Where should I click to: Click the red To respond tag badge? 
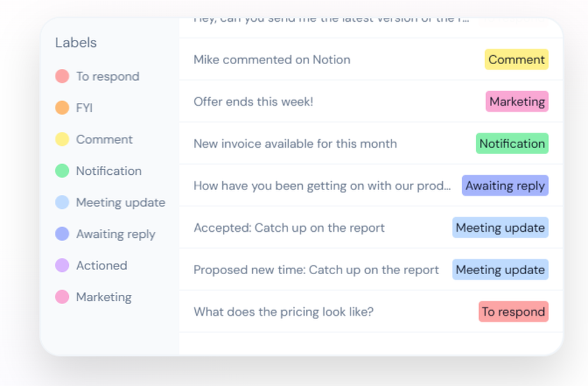(513, 312)
